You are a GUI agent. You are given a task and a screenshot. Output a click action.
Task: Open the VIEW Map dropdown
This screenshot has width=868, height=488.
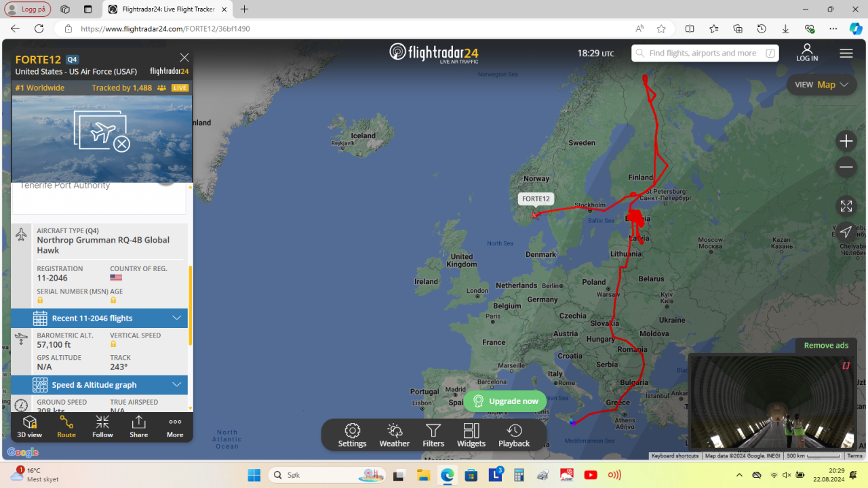coord(821,84)
